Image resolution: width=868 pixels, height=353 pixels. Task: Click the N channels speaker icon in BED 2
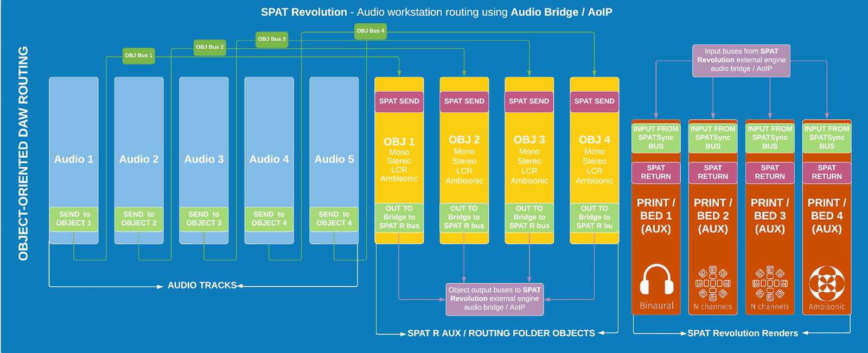[713, 284]
